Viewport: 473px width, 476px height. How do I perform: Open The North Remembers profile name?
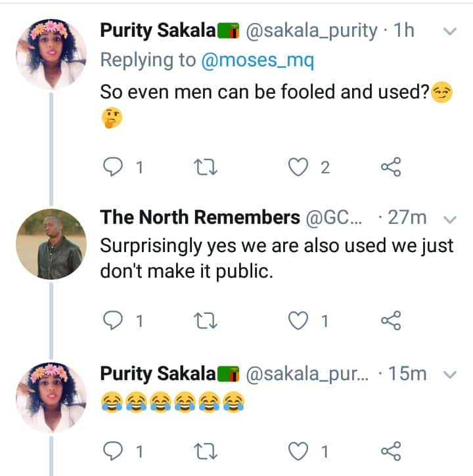click(x=200, y=217)
